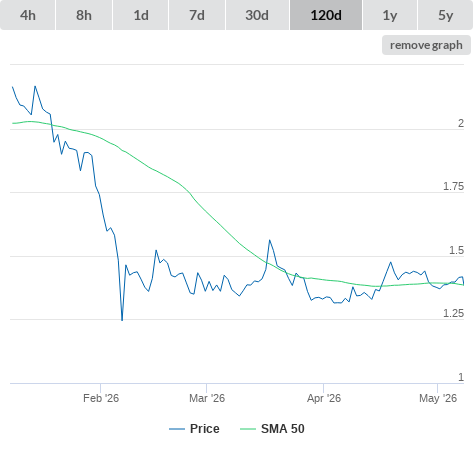The height and width of the screenshot is (455, 474).
Task: Click the Mar '26 axis label
Action: pos(207,398)
